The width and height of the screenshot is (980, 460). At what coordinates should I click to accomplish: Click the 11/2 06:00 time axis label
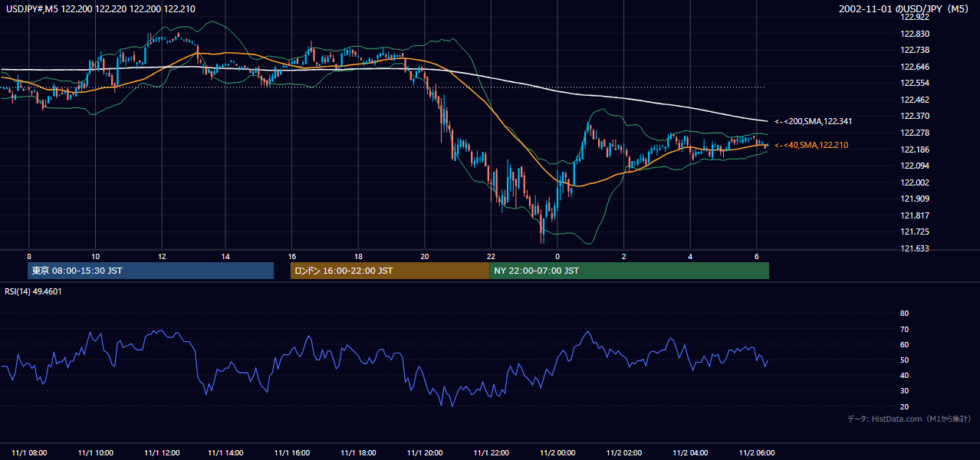tap(756, 452)
